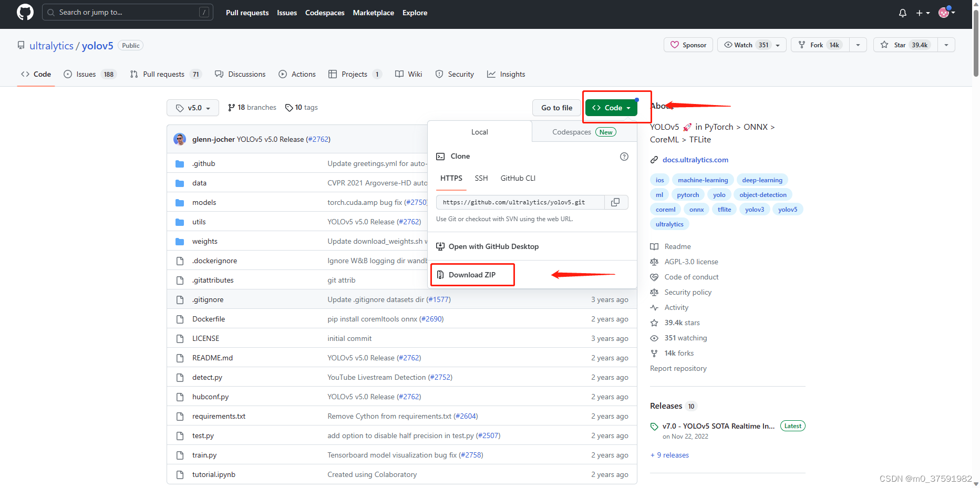Viewport: 980px width, 488px height.
Task: Select the Local tab
Action: 479,132
